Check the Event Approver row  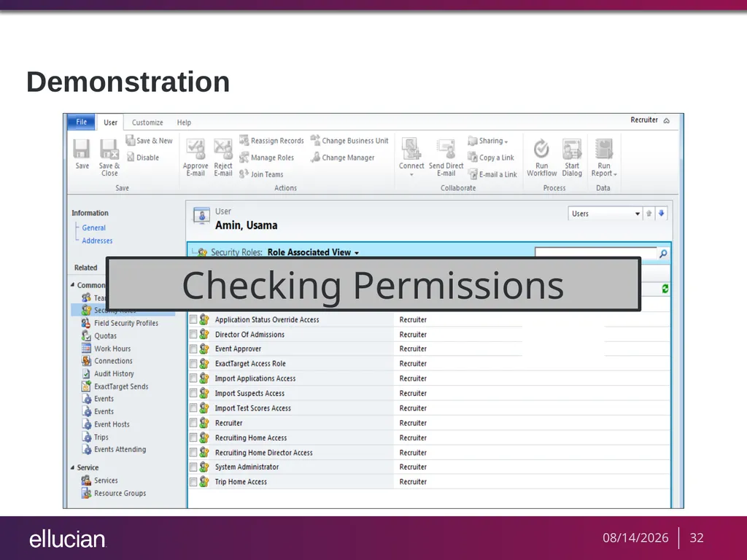pos(193,349)
